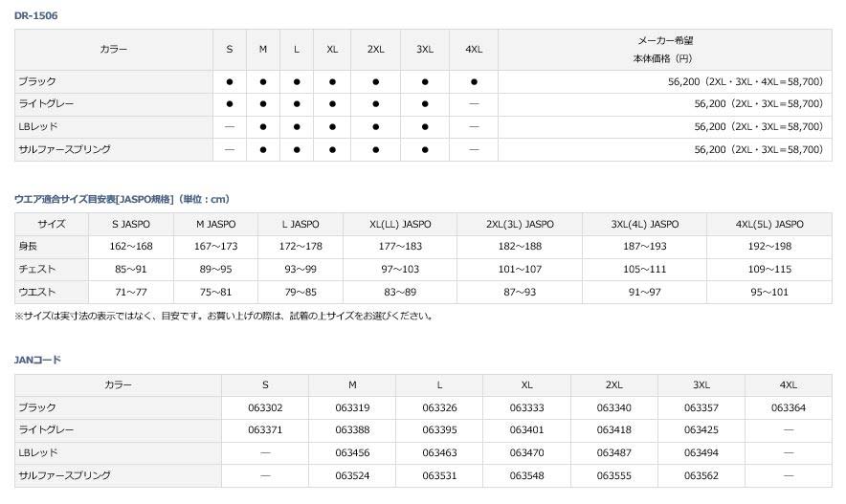Viewport: 846px width, 504px height.
Task: Click JAN code 063364 for ブラック 4XL
Action: (789, 407)
